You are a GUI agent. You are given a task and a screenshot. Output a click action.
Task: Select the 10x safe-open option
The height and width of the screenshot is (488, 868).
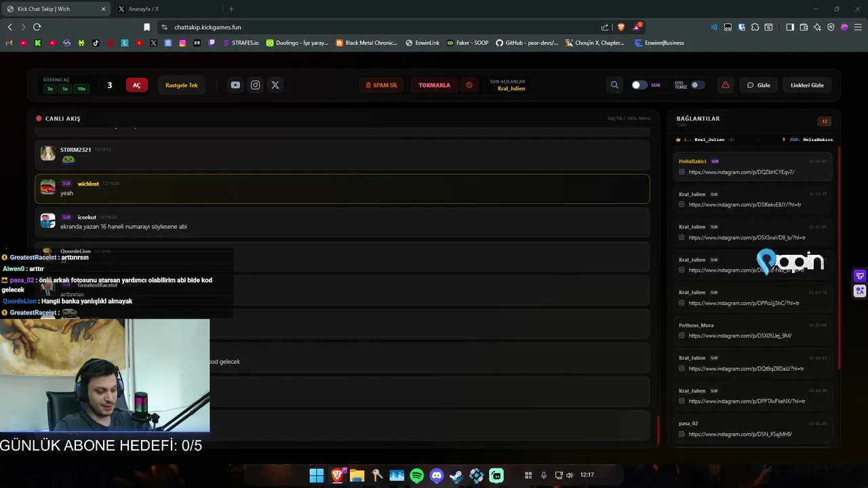(x=81, y=89)
